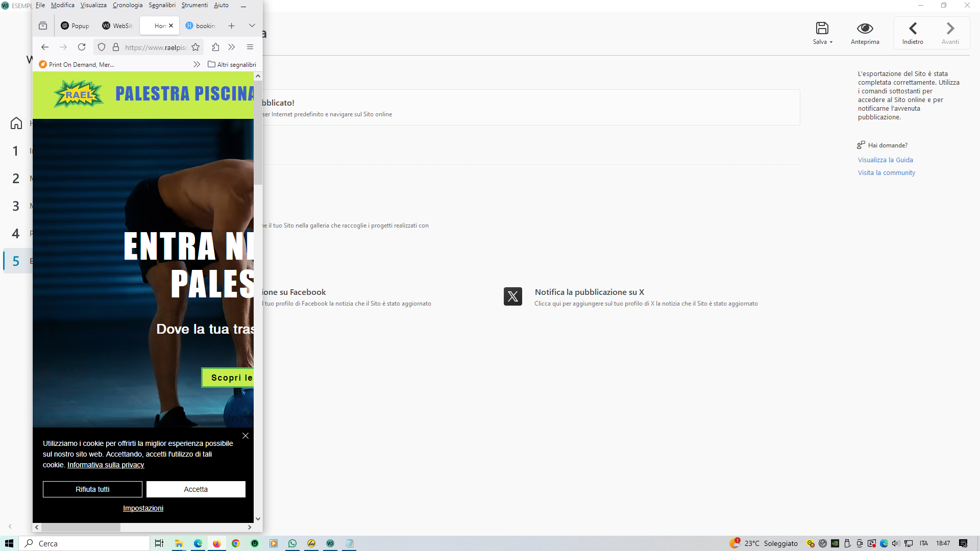
Task: Expand the list all tabs chevron
Action: click(252, 26)
